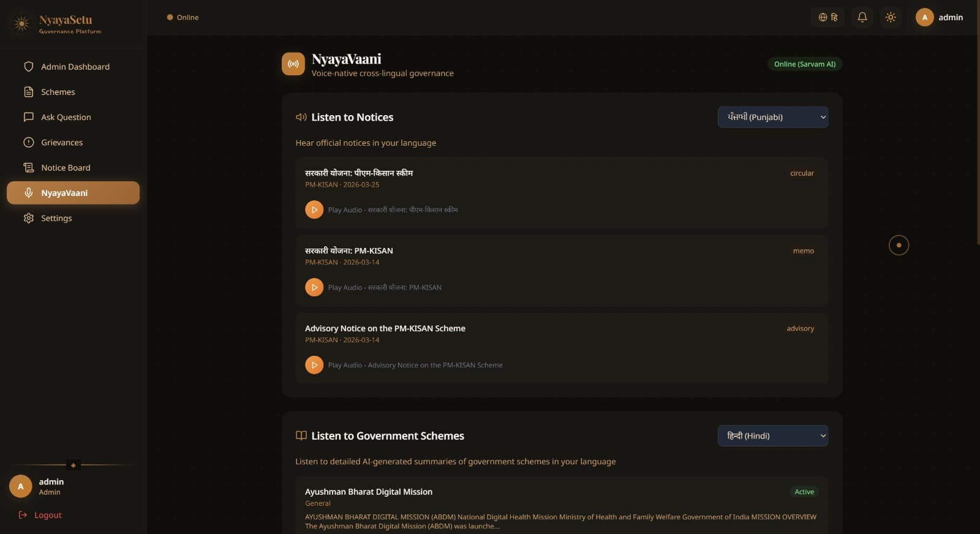Click the Online status indicator

tap(183, 17)
